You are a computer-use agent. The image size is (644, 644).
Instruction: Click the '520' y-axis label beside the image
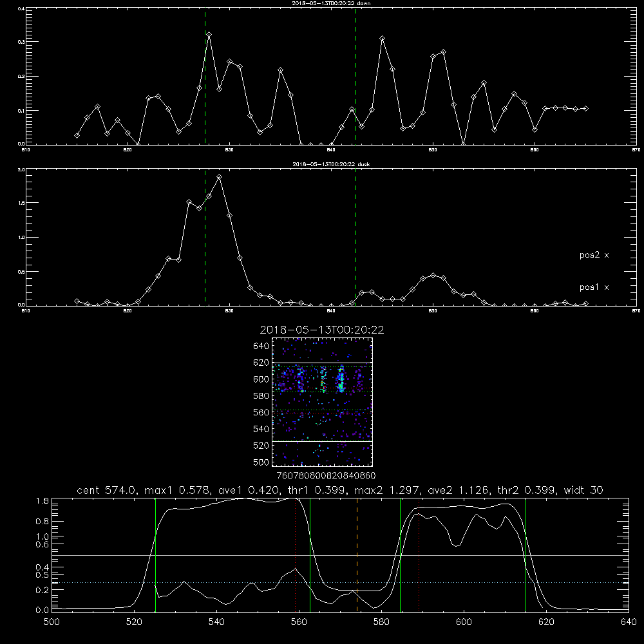pyautogui.click(x=261, y=446)
